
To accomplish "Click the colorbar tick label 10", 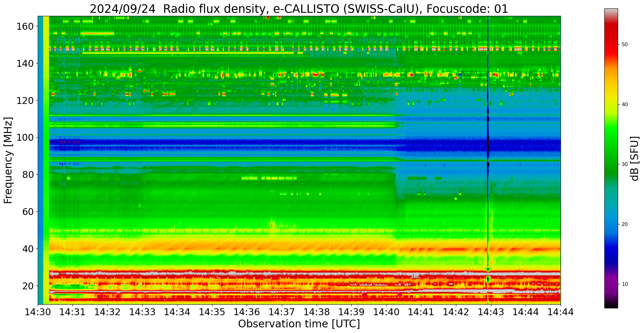I will click(625, 284).
